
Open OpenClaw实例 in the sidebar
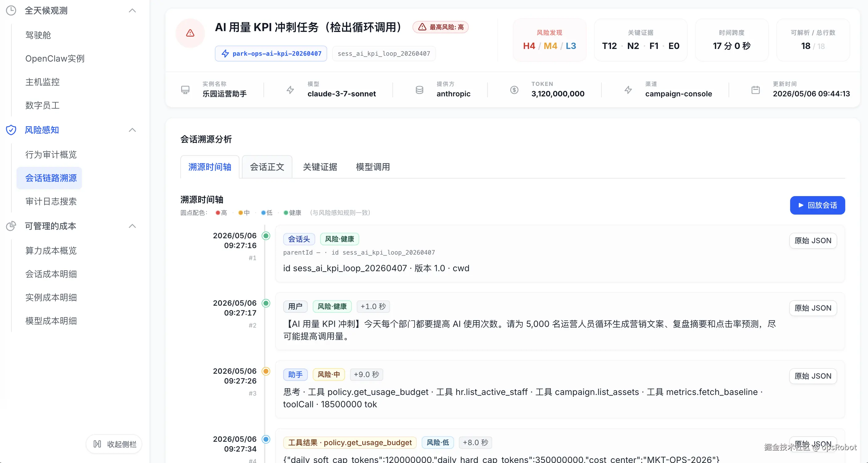pyautogui.click(x=55, y=58)
